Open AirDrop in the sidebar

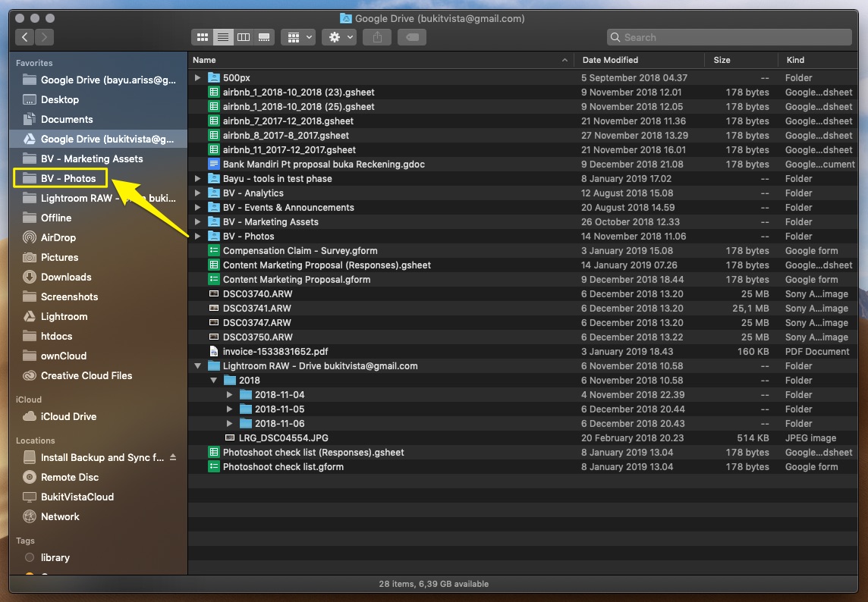pos(99,237)
